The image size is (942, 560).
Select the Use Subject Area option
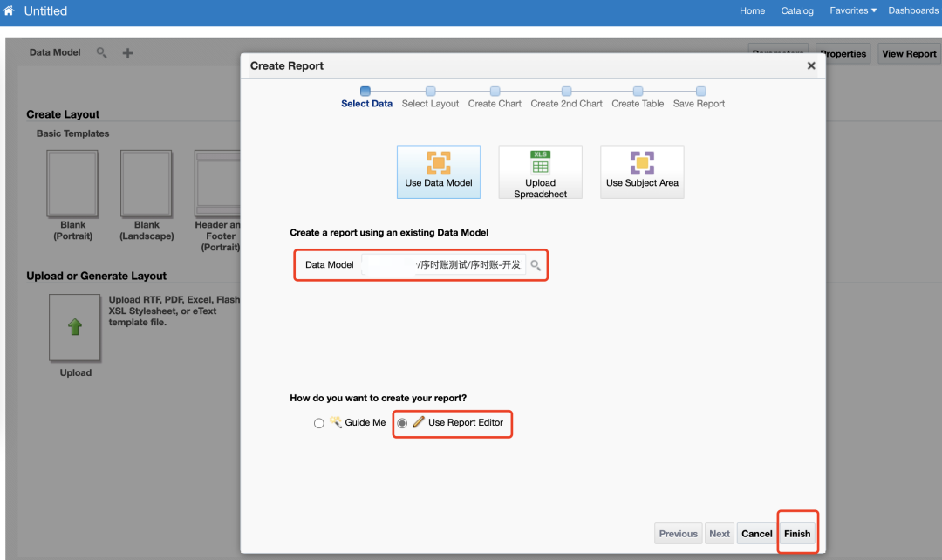click(x=642, y=172)
